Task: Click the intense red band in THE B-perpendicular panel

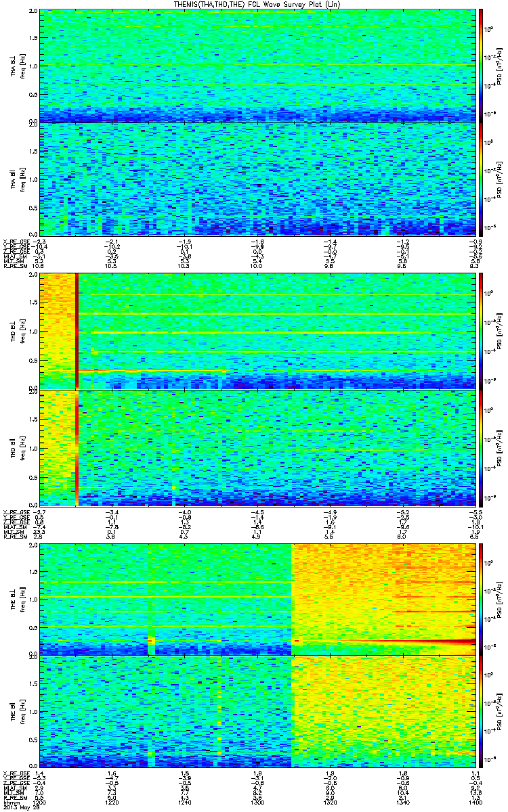Action: pyautogui.click(x=427, y=640)
